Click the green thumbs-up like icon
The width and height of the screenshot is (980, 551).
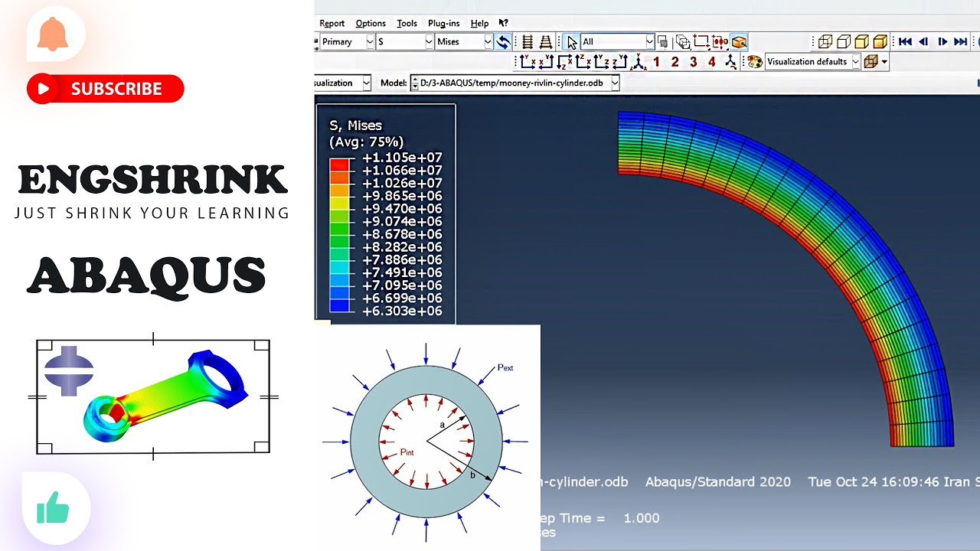[53, 507]
